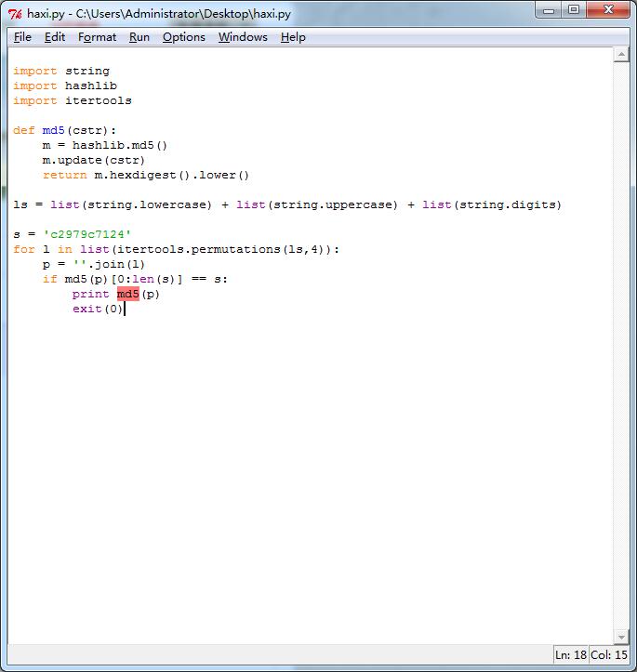The height and width of the screenshot is (672, 637).
Task: Open the File menu
Action: click(x=22, y=37)
